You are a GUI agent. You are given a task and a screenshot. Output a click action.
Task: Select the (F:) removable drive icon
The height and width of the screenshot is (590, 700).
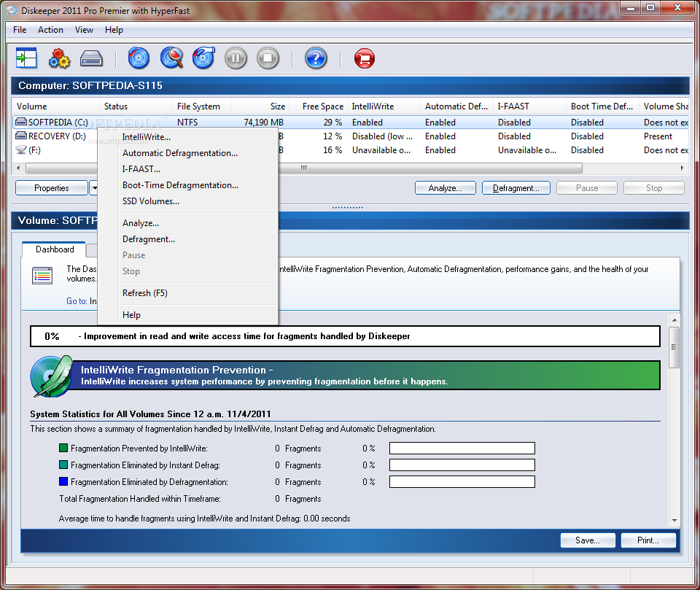tap(21, 150)
